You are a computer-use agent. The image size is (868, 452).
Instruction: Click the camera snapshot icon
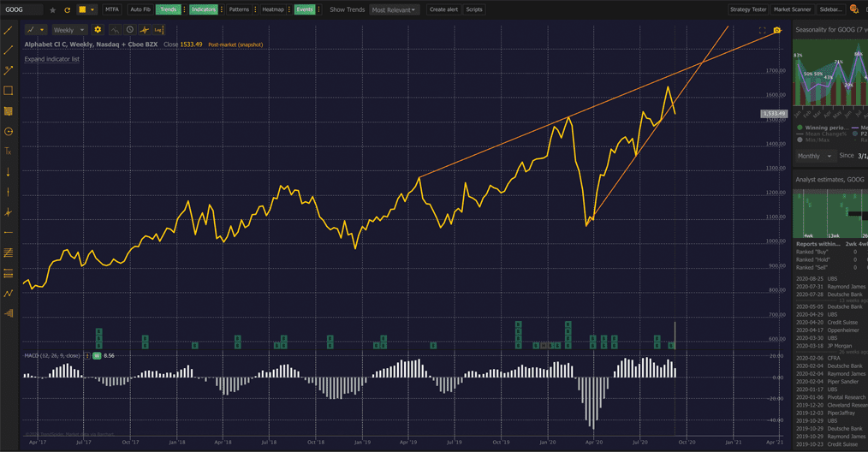777,31
